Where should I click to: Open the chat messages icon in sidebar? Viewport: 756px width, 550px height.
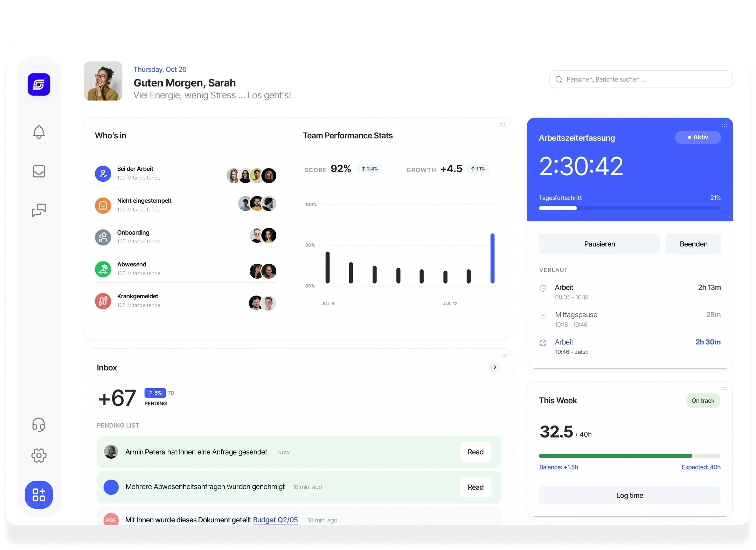tap(39, 210)
